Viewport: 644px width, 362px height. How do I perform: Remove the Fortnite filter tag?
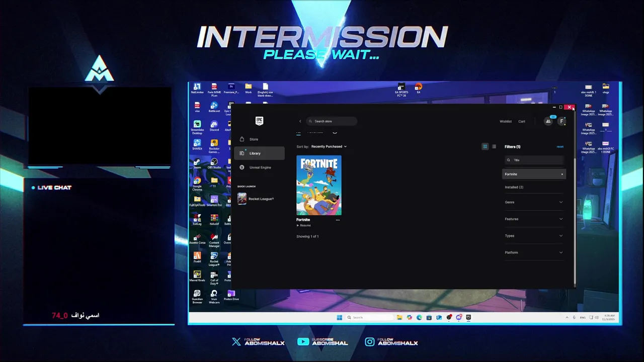pos(562,174)
